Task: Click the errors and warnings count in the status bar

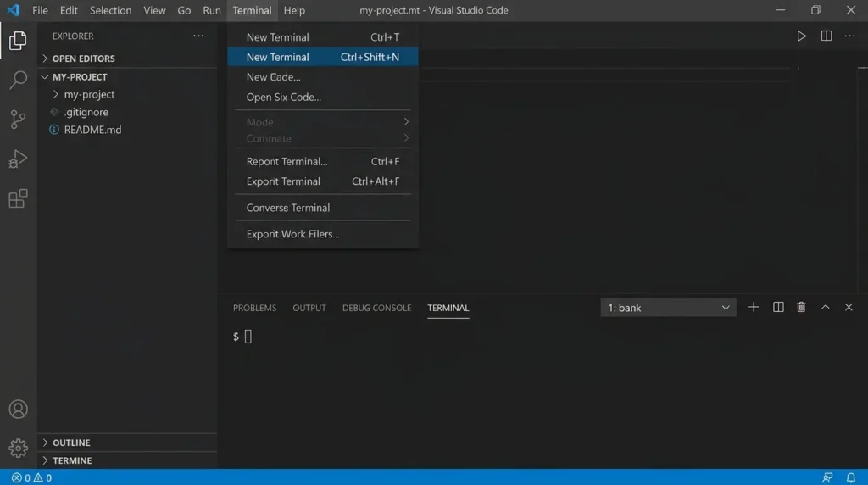Action: point(31,477)
